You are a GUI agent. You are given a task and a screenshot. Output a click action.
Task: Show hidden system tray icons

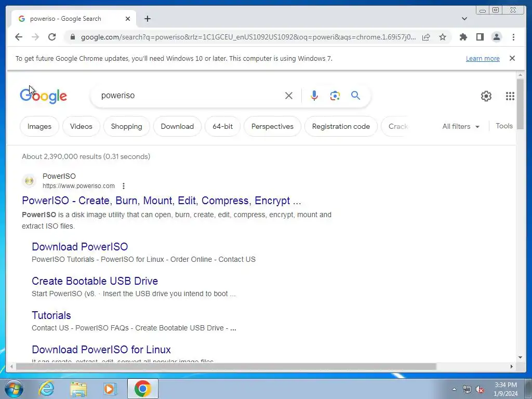(454, 389)
